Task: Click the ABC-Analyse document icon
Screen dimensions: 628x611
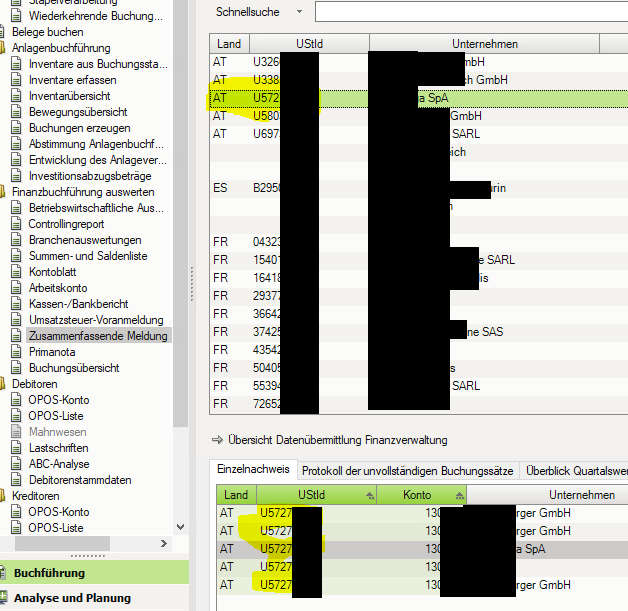Action: tap(19, 464)
